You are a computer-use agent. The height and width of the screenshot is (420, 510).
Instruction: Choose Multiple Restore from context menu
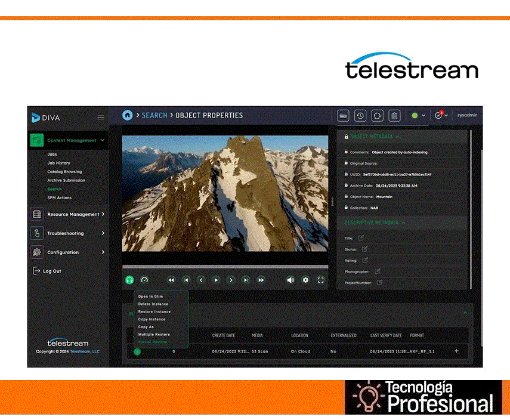coord(154,335)
